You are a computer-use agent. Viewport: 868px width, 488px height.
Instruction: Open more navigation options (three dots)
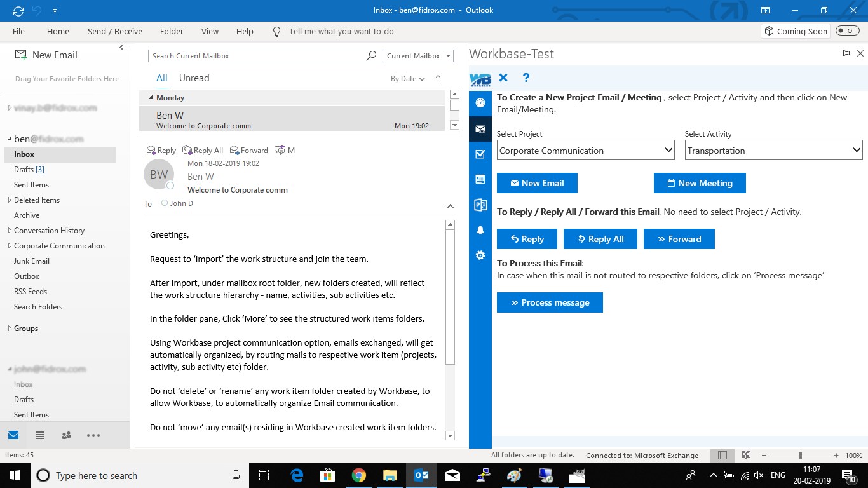click(x=93, y=435)
